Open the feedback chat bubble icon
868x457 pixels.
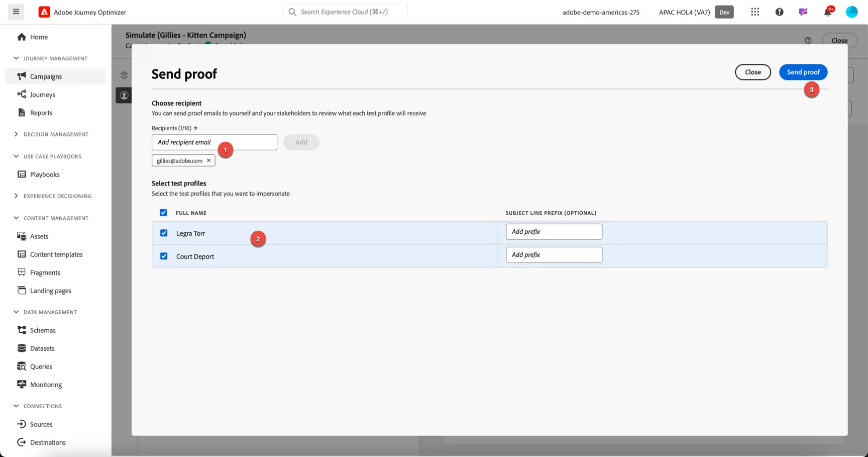pos(803,12)
